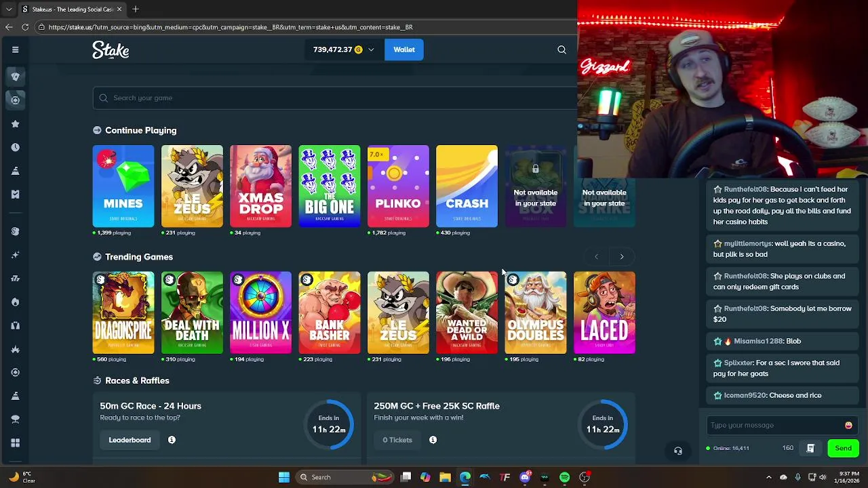Open Olympus Doubles game thumbnail
Screen dimensions: 868x488
tap(536, 312)
